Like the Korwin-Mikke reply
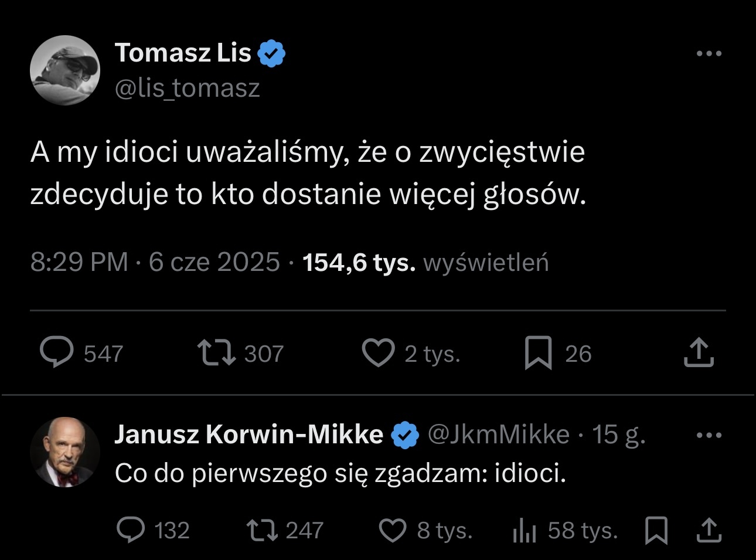 393,530
